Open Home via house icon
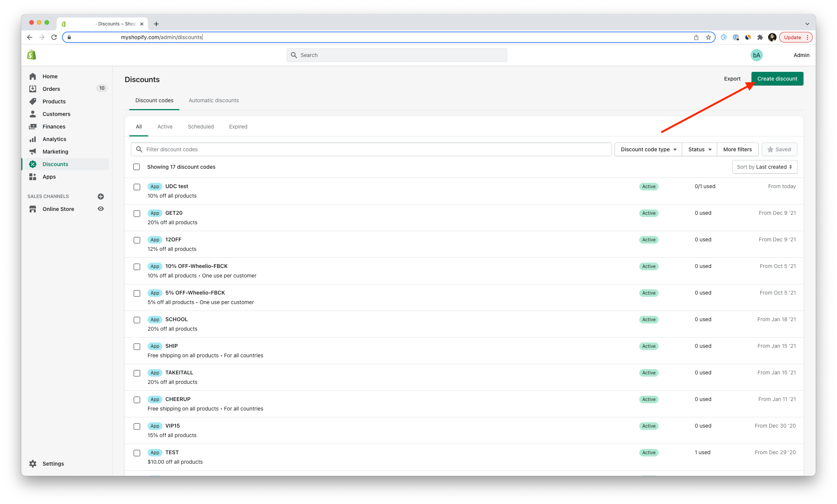837x504 pixels. click(33, 76)
